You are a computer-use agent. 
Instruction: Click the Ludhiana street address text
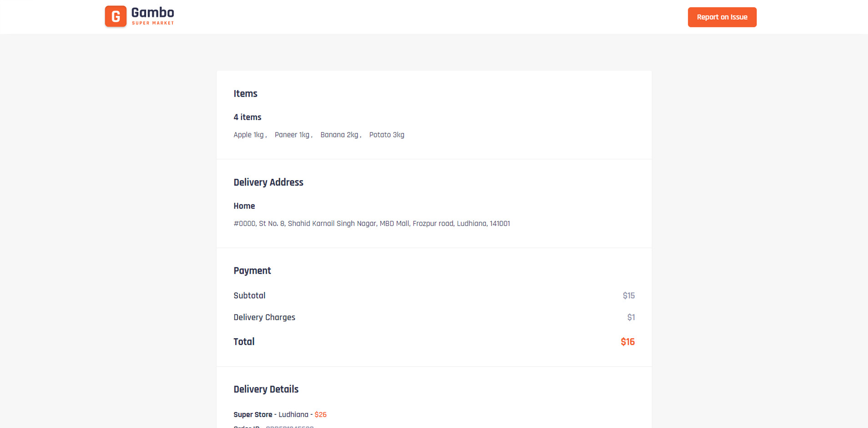[x=371, y=224]
